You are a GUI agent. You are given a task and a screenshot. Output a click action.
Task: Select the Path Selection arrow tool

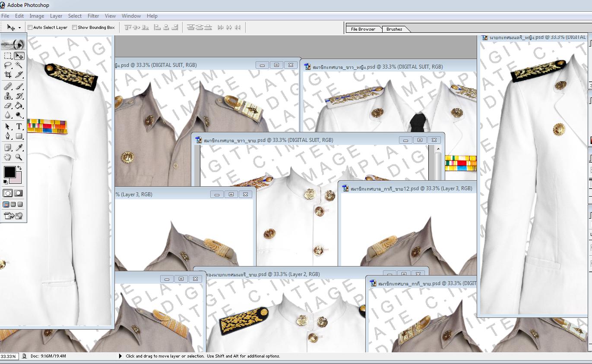click(8, 126)
